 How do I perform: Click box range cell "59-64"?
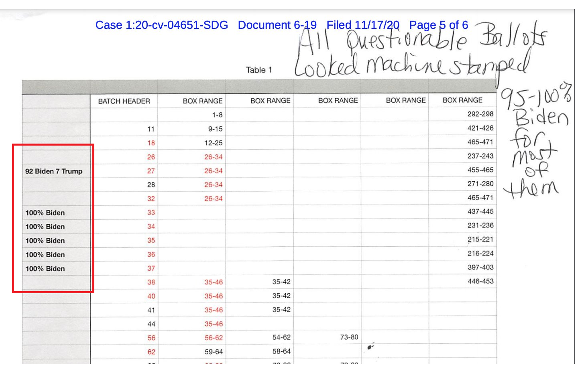[214, 352]
